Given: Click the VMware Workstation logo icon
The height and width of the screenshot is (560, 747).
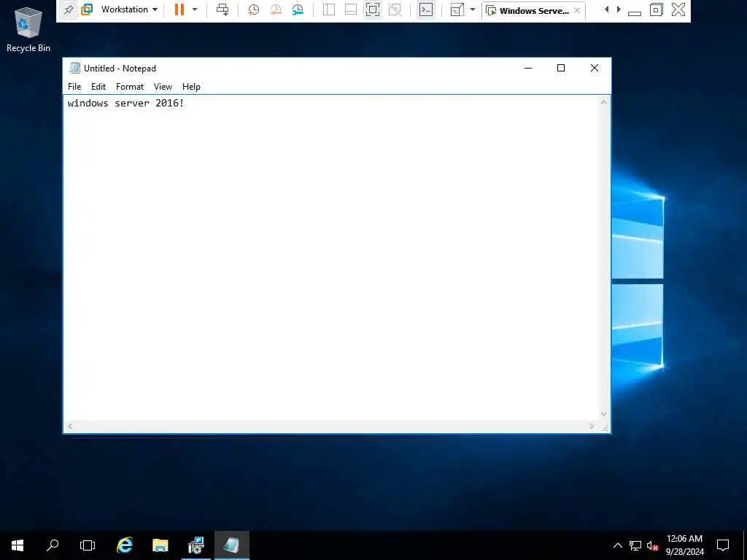Looking at the screenshot, I should [87, 9].
